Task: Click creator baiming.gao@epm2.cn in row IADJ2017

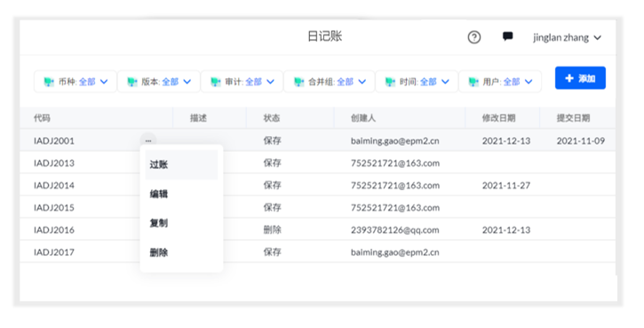Action: [x=395, y=252]
